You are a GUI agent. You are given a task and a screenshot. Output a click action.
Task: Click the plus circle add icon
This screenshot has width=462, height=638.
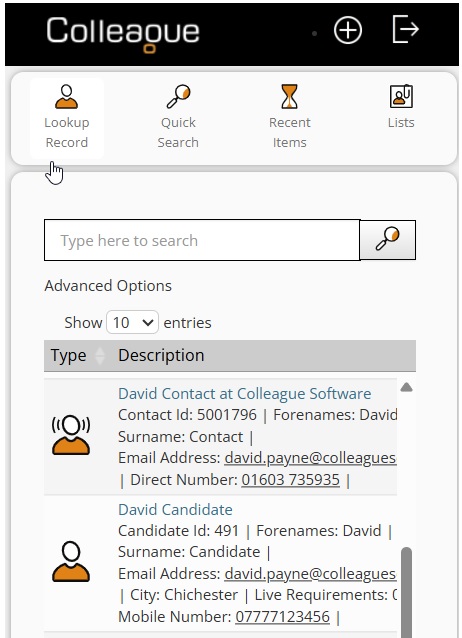click(348, 30)
